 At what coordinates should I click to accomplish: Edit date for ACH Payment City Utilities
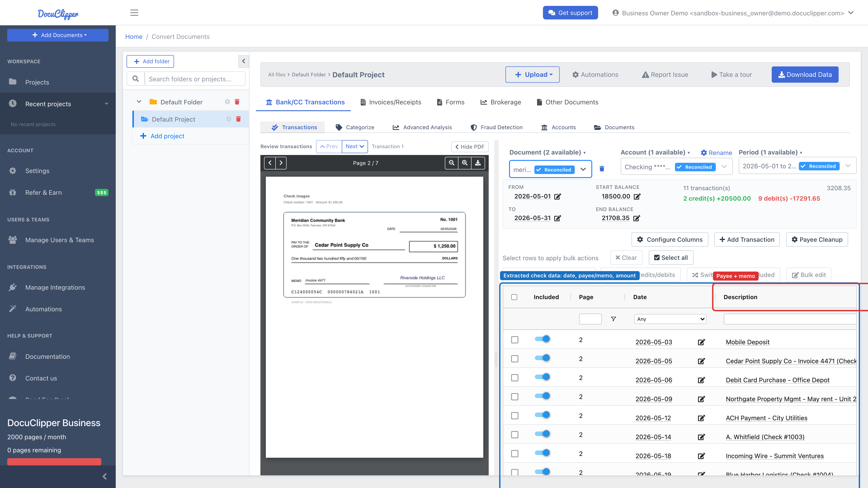pos(701,418)
